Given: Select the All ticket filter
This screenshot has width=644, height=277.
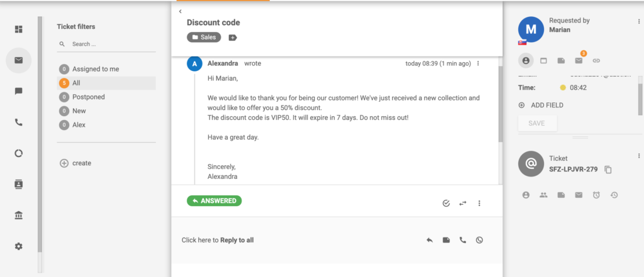Looking at the screenshot, I should (x=76, y=83).
